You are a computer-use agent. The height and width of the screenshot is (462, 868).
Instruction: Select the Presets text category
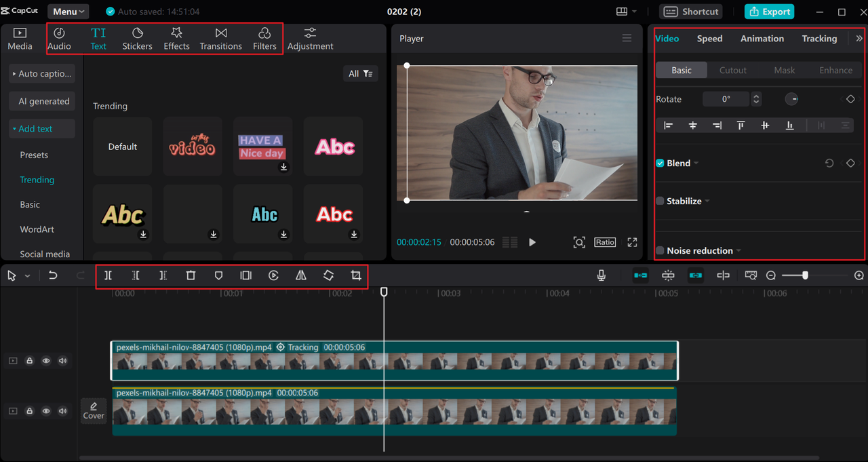[34, 155]
